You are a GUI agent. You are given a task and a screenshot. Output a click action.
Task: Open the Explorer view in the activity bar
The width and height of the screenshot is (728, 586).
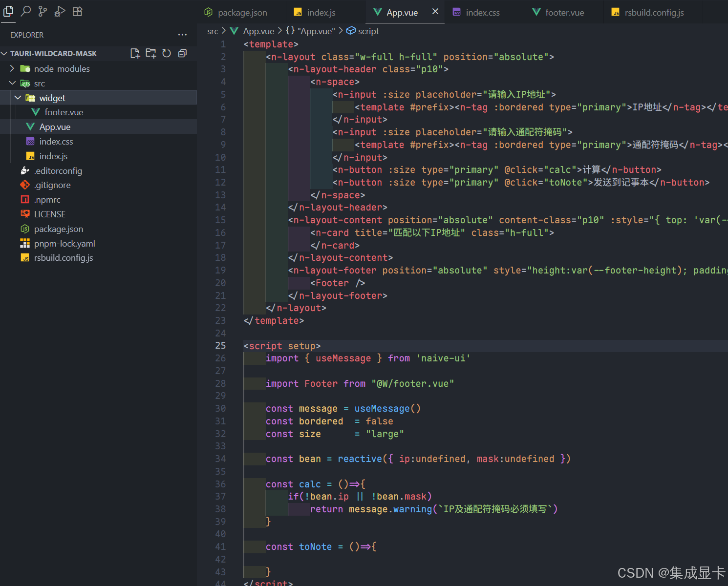coord(8,11)
